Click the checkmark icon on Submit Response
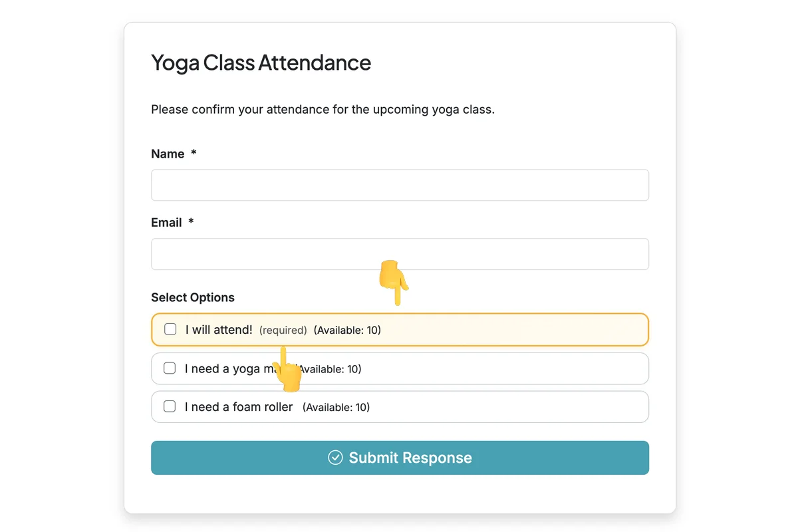 click(x=335, y=458)
